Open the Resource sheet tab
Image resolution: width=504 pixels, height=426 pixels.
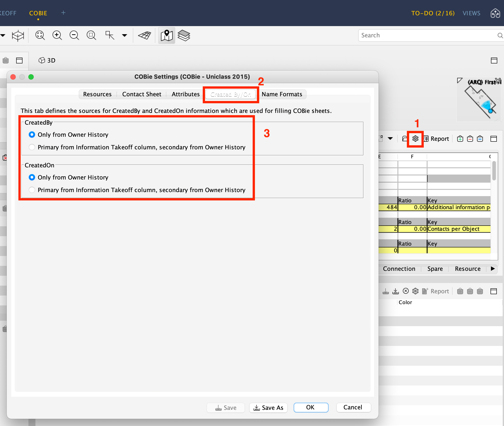pyautogui.click(x=468, y=269)
